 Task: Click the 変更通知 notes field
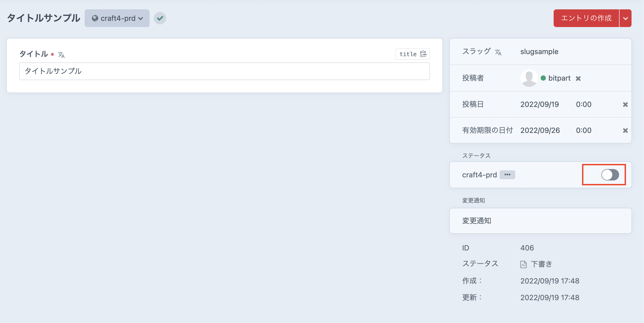[540, 221]
